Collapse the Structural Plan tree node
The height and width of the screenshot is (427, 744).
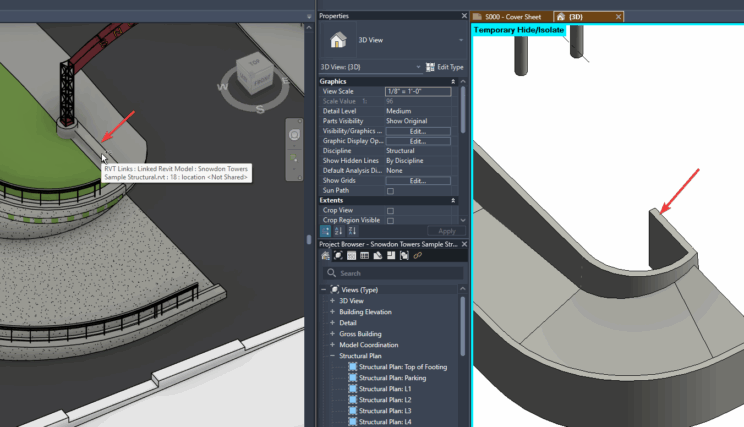pos(332,356)
